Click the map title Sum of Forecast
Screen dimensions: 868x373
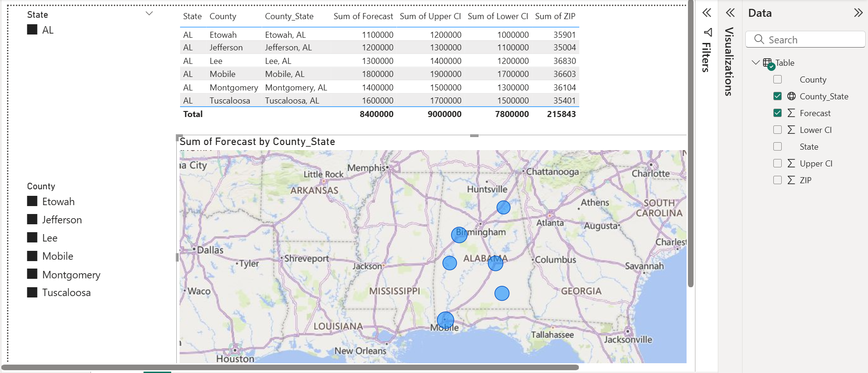(257, 142)
